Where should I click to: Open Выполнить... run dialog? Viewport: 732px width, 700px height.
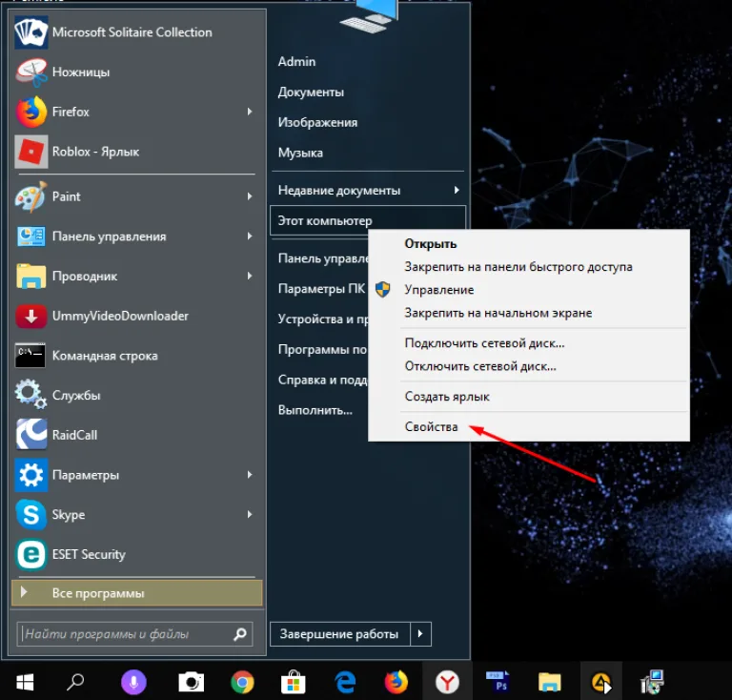click(315, 410)
